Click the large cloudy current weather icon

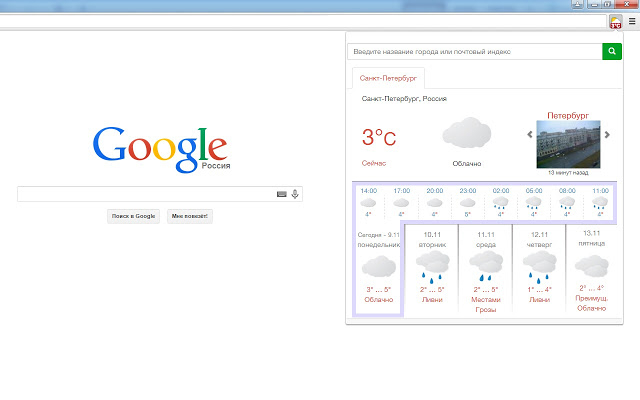point(467,133)
